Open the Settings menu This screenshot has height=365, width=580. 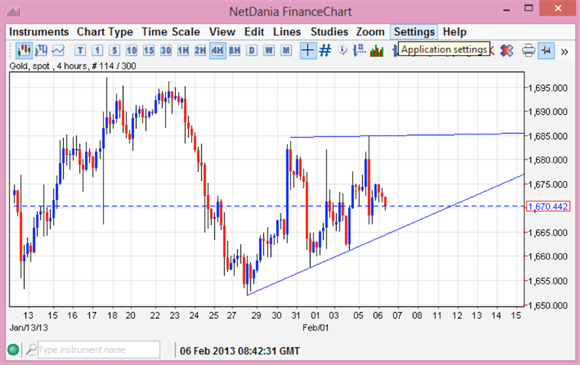click(x=414, y=32)
